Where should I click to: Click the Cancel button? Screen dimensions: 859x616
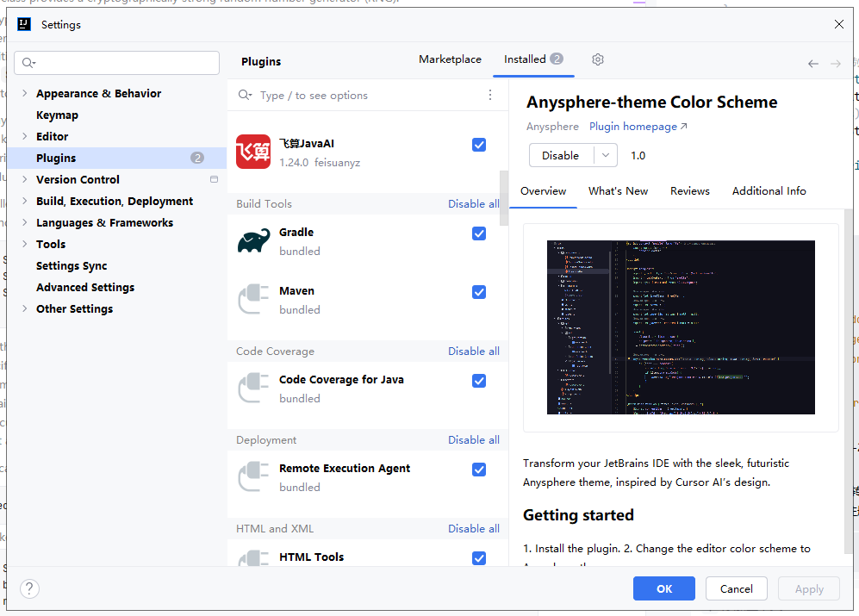tap(737, 588)
